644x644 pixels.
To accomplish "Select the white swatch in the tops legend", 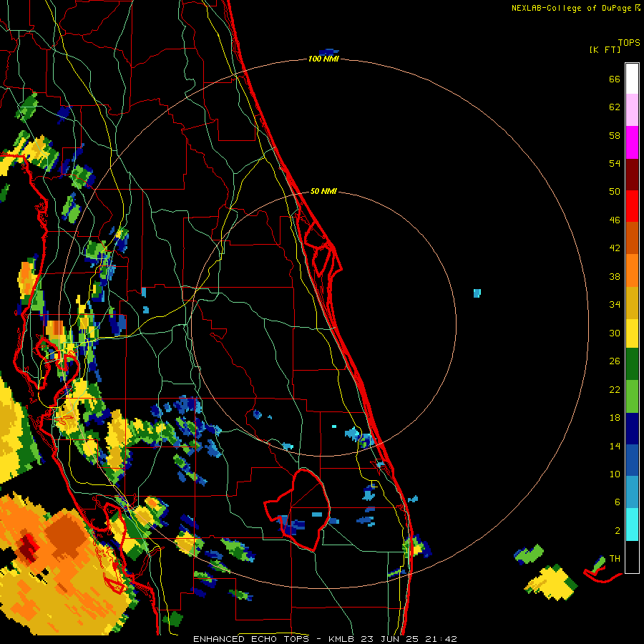I will [x=632, y=79].
